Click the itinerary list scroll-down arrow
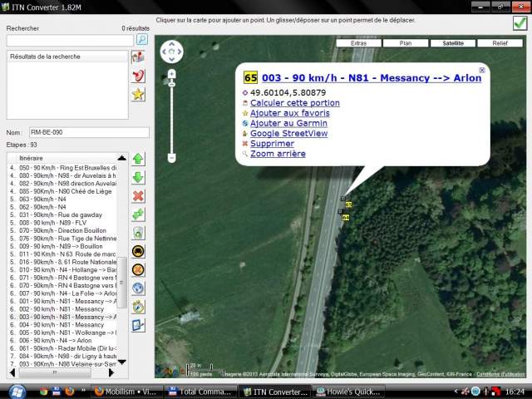The image size is (532, 399). [122, 362]
